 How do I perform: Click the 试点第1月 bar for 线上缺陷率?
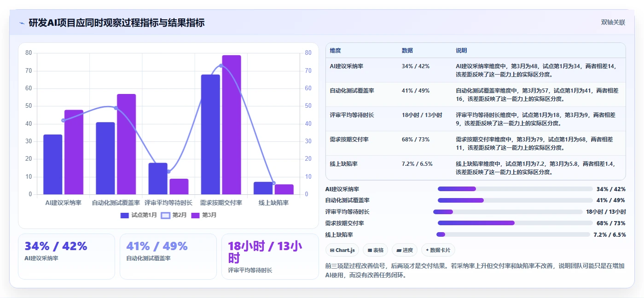(x=263, y=188)
